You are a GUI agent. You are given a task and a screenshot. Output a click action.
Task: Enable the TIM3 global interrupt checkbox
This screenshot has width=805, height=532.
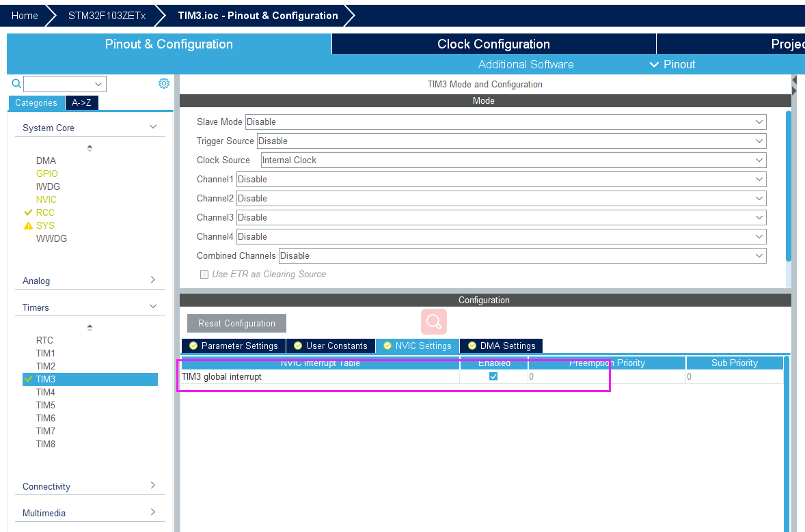click(x=493, y=376)
